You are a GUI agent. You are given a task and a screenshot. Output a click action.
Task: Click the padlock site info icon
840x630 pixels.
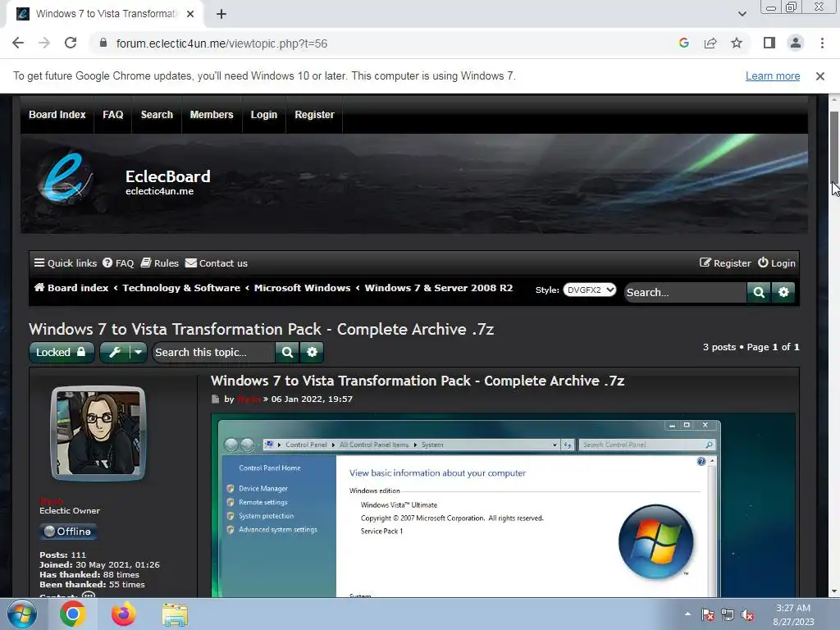tap(103, 43)
